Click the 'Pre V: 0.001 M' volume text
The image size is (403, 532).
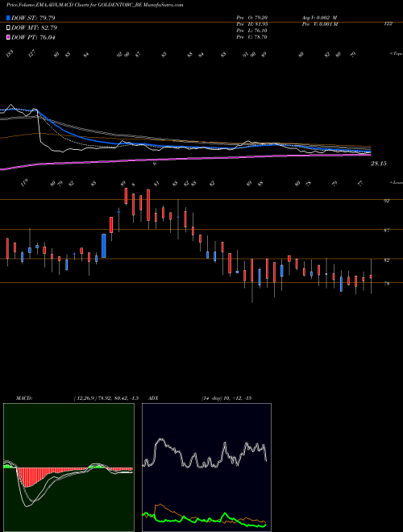(319, 24)
